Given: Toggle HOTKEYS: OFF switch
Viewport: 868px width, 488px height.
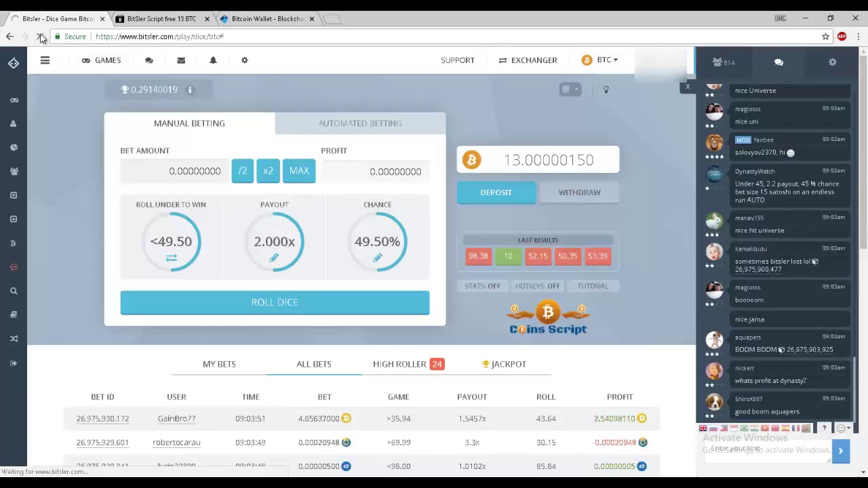Looking at the screenshot, I should tap(537, 286).
